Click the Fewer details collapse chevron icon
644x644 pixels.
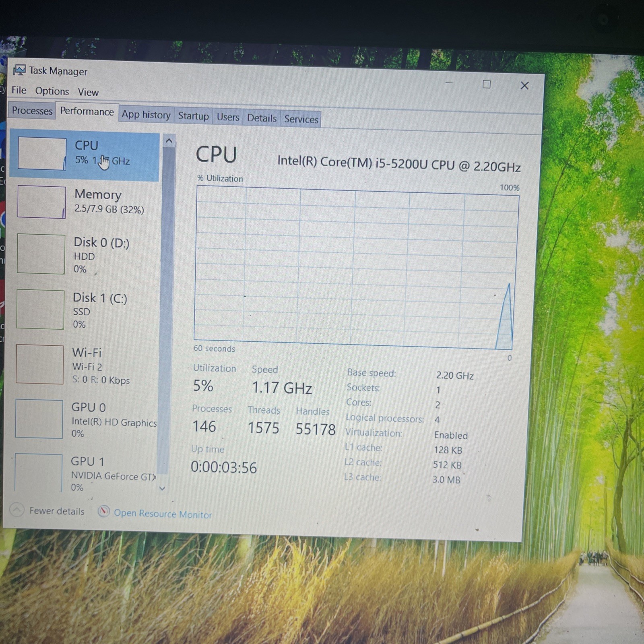click(17, 510)
